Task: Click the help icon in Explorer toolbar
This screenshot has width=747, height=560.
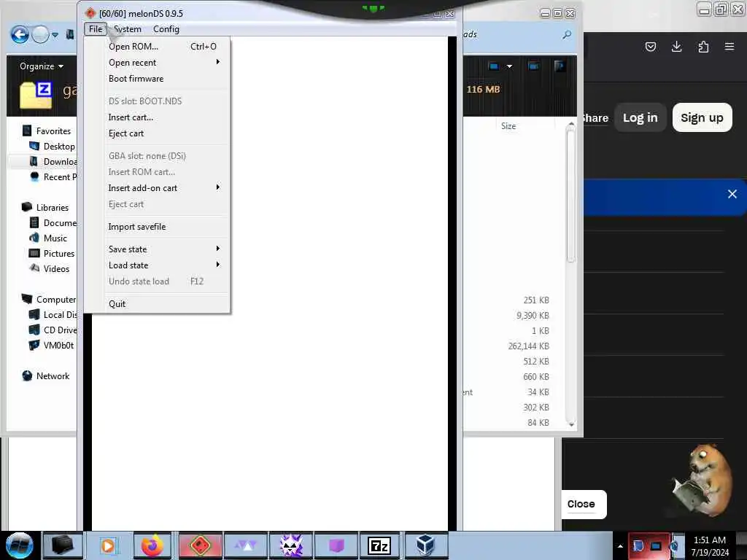Action: point(560,66)
